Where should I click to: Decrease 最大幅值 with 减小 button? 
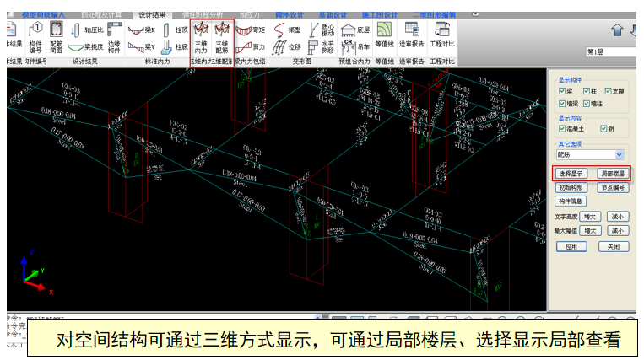coord(618,231)
